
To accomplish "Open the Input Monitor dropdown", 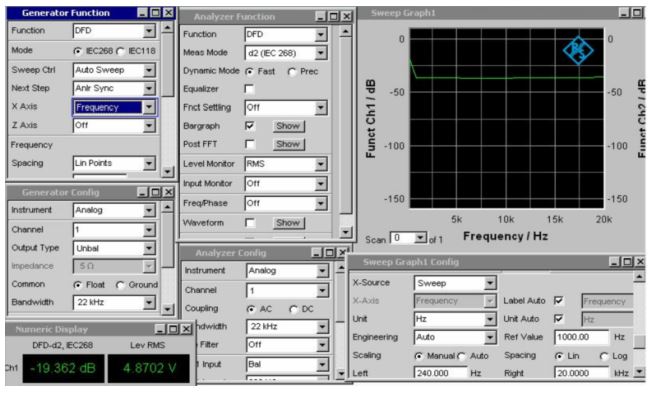I will click(286, 183).
